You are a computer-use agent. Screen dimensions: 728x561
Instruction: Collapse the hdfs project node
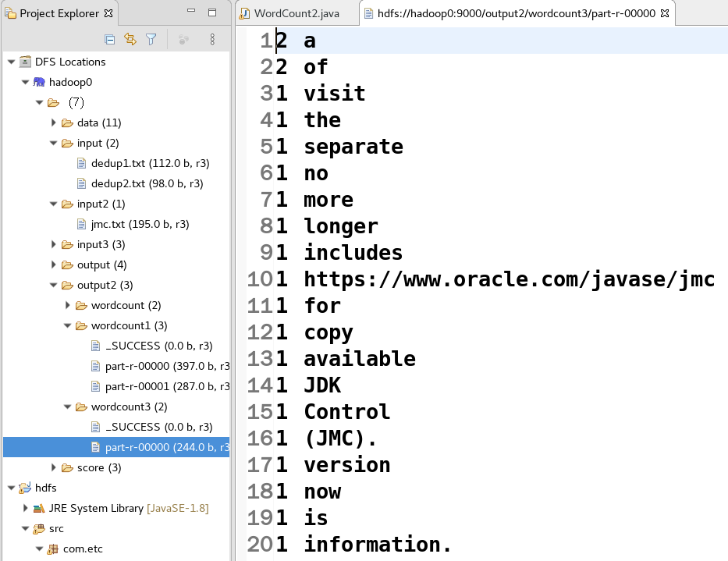12,488
